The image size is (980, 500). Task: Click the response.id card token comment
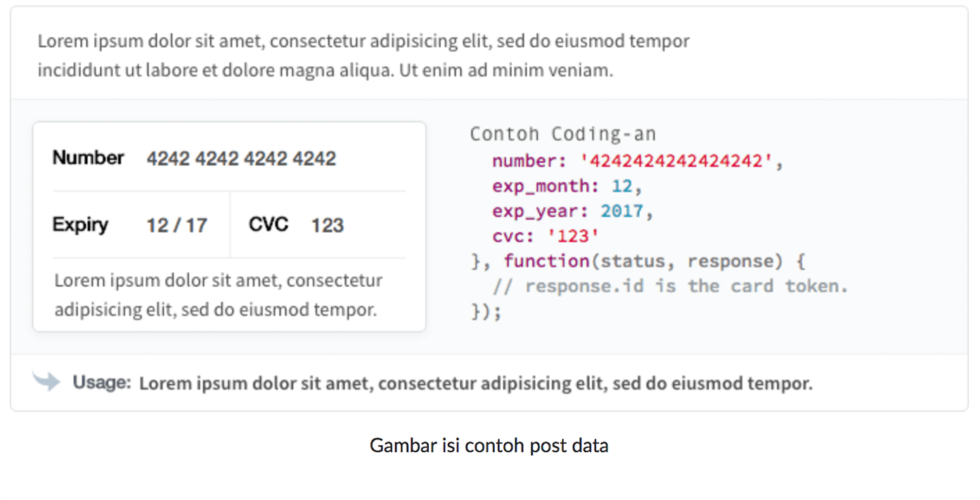coord(671,286)
